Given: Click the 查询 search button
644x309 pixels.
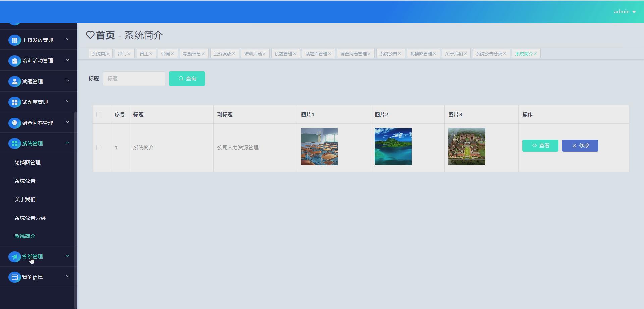Looking at the screenshot, I should pyautogui.click(x=187, y=78).
